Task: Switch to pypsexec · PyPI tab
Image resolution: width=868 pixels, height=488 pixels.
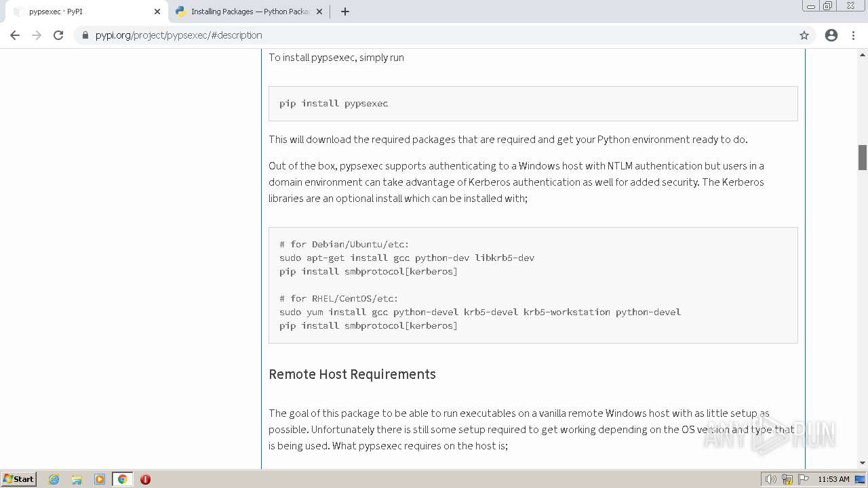Action: [x=85, y=12]
